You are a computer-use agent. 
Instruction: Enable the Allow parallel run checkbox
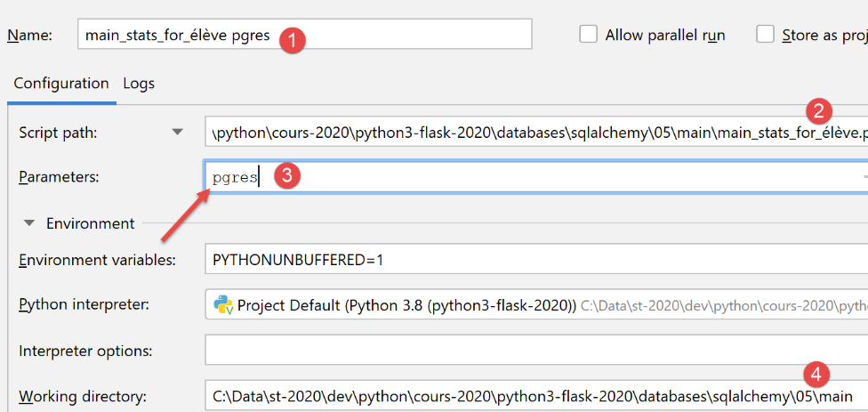588,35
